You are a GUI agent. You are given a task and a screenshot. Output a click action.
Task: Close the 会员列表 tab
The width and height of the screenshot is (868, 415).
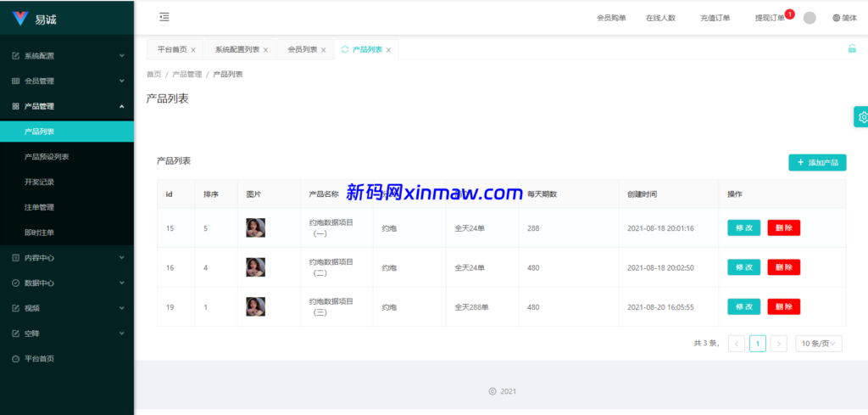coord(323,50)
